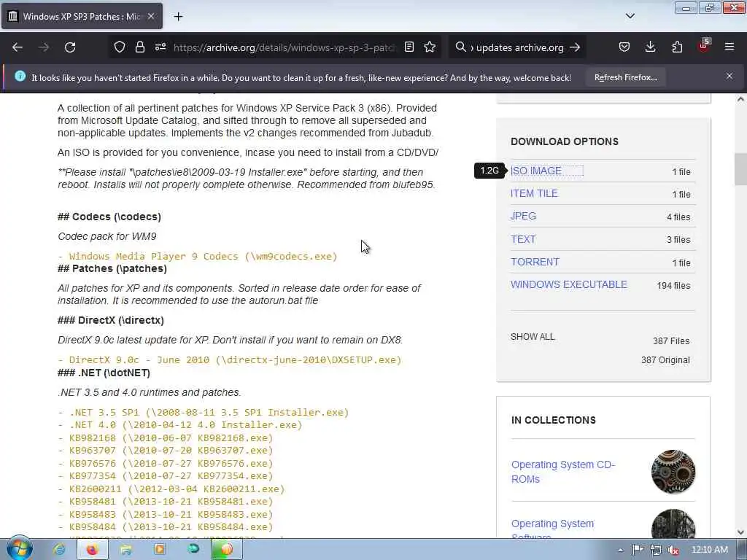Go back to the previous page
The width and height of the screenshot is (747, 560).
(x=18, y=47)
